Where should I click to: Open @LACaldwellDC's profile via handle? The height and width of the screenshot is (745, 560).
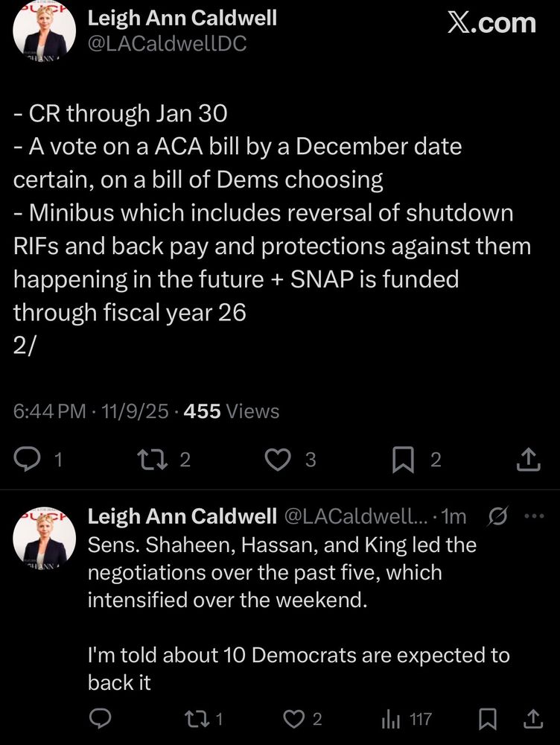(x=165, y=45)
